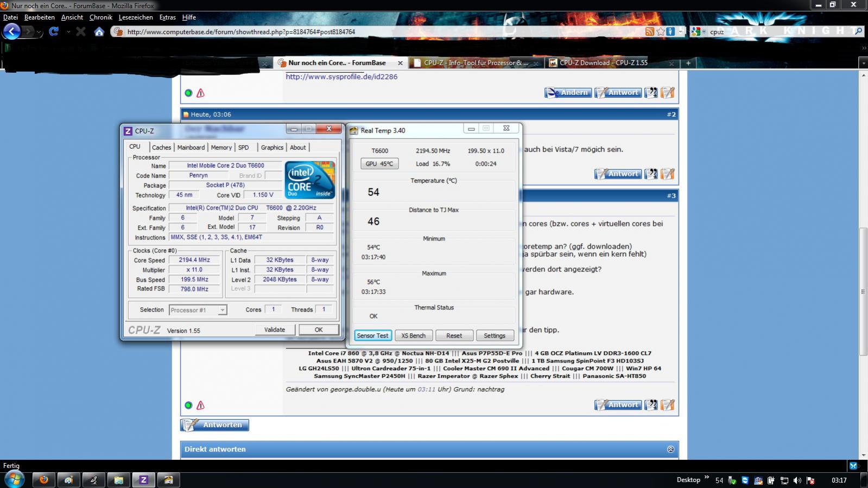Switch to CPU-Z Memory tab
The width and height of the screenshot is (868, 488).
click(x=221, y=147)
